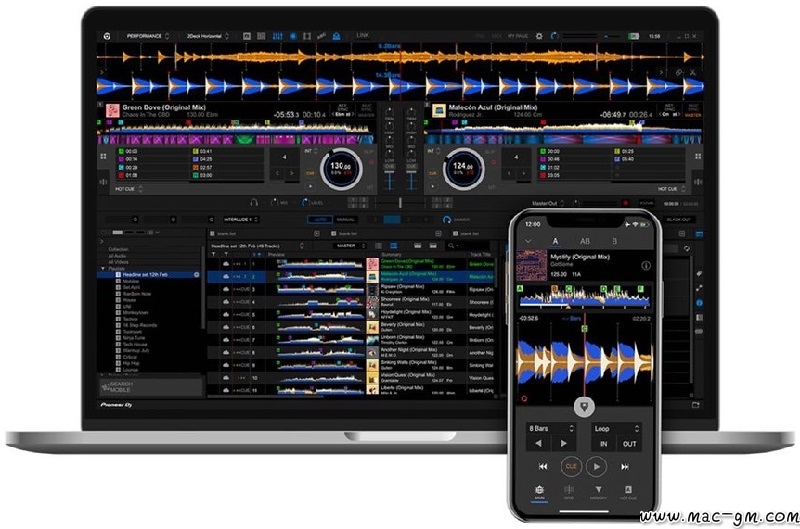The height and width of the screenshot is (529, 800).
Task: Open the deck 2 HOT CUE mode dropdown
Action: [x=671, y=189]
